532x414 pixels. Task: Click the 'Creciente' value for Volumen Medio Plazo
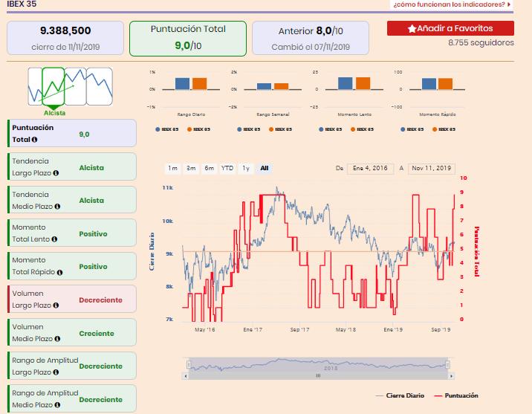[97, 334]
